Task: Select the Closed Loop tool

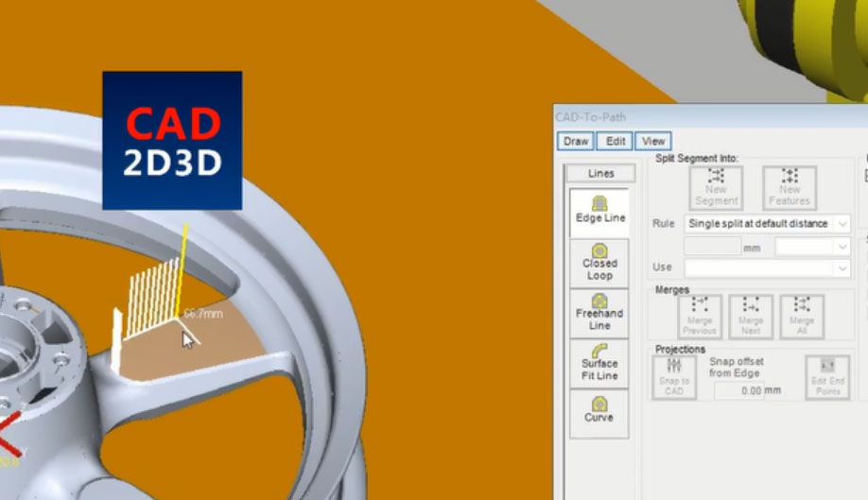Action: pyautogui.click(x=599, y=264)
